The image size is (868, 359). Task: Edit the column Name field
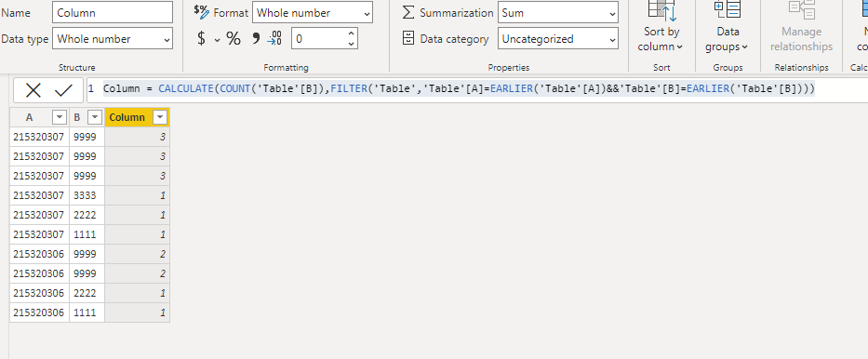(x=113, y=13)
